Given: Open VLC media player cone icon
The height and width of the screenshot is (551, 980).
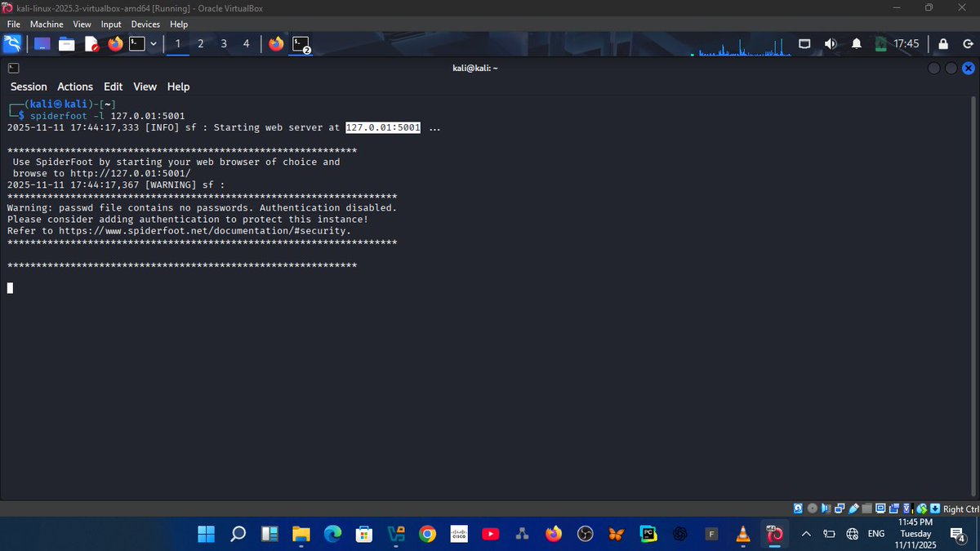Looking at the screenshot, I should 743,534.
